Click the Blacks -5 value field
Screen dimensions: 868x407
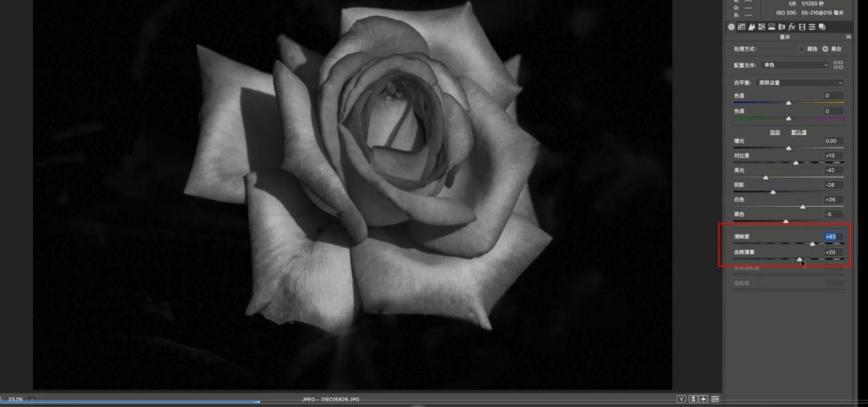click(833, 214)
